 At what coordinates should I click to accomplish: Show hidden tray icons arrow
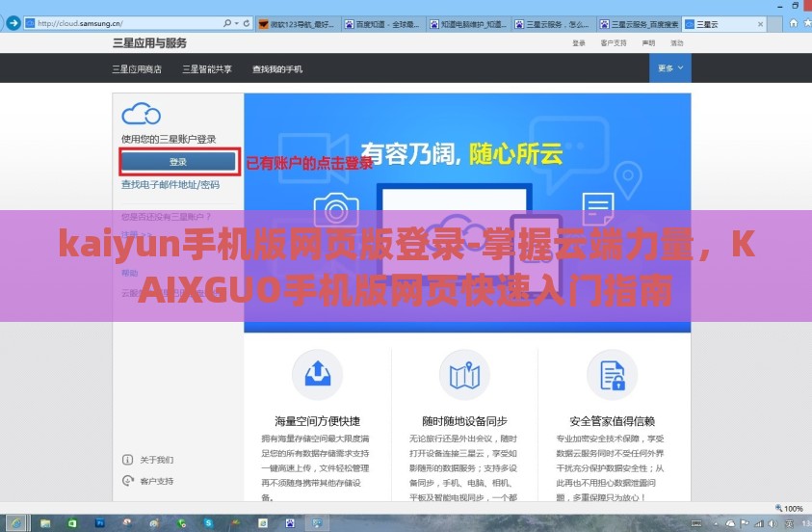pos(718,523)
